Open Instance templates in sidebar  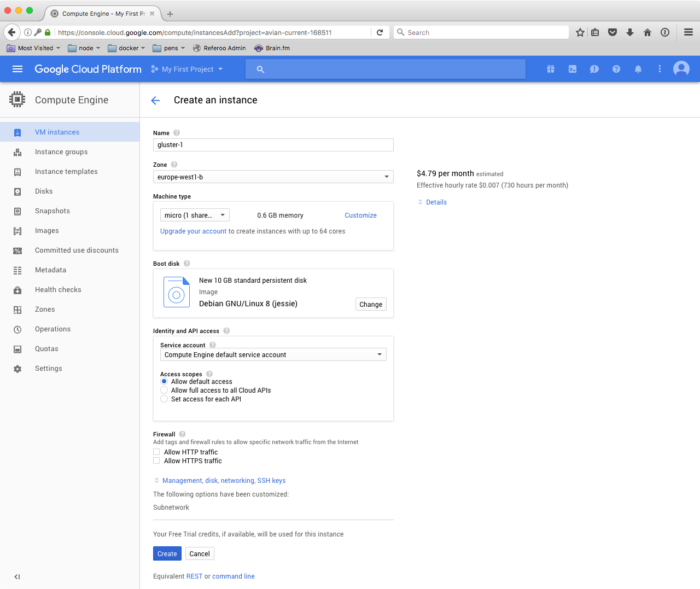(x=69, y=171)
